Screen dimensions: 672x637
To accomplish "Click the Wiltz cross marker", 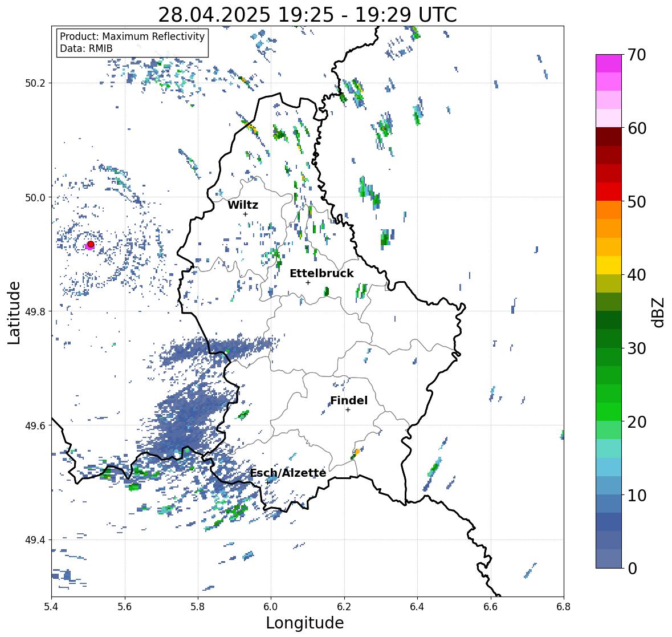I will click(x=245, y=214).
